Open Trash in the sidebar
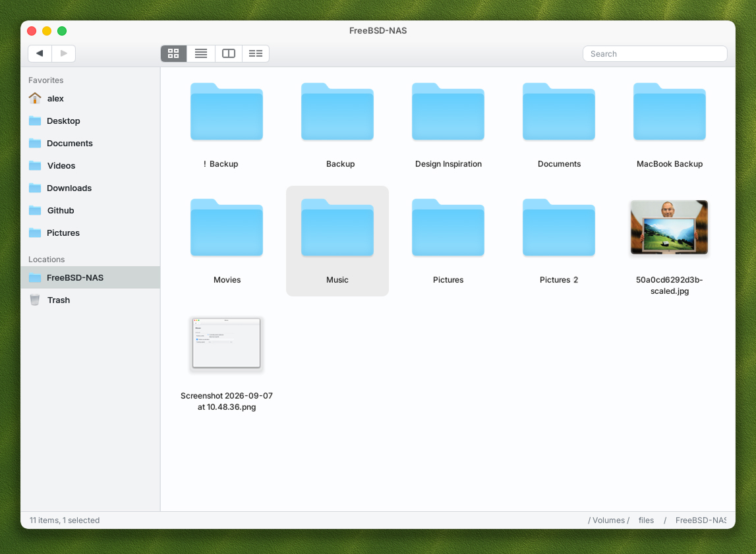Image resolution: width=756 pixels, height=554 pixels. coord(90,300)
